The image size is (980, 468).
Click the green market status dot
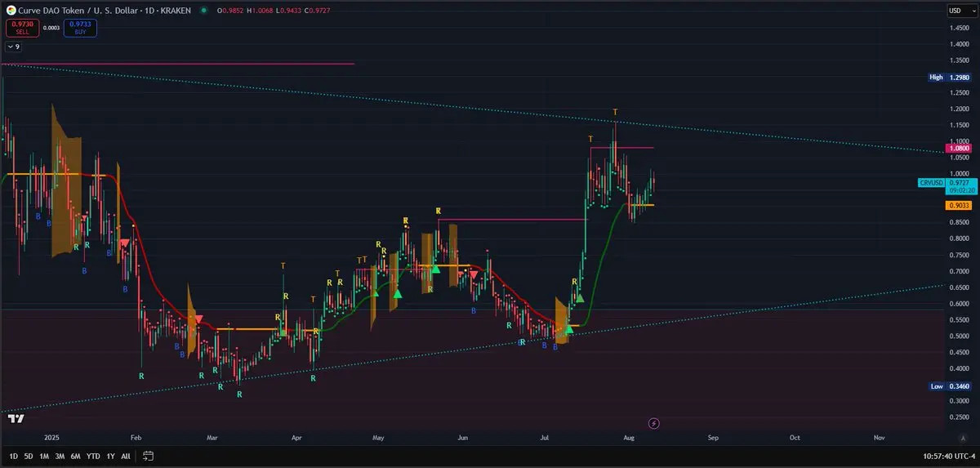(x=203, y=11)
